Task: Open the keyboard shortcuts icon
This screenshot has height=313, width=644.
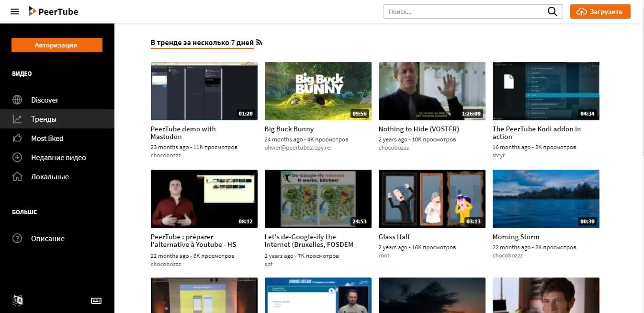Action: pos(96,301)
